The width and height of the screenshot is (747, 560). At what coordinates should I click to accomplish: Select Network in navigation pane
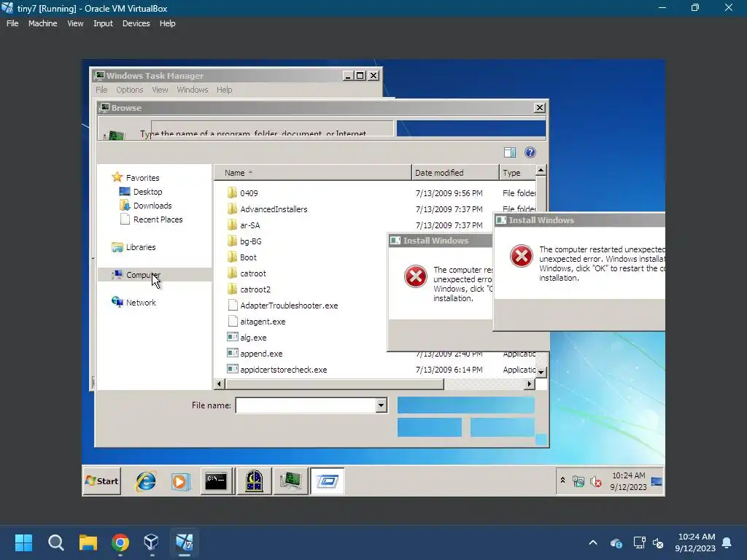(x=141, y=303)
